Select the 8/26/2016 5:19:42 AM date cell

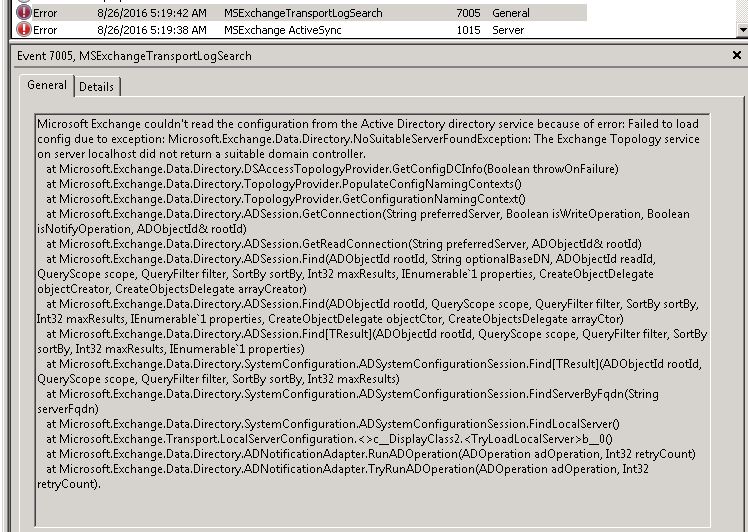click(x=152, y=13)
